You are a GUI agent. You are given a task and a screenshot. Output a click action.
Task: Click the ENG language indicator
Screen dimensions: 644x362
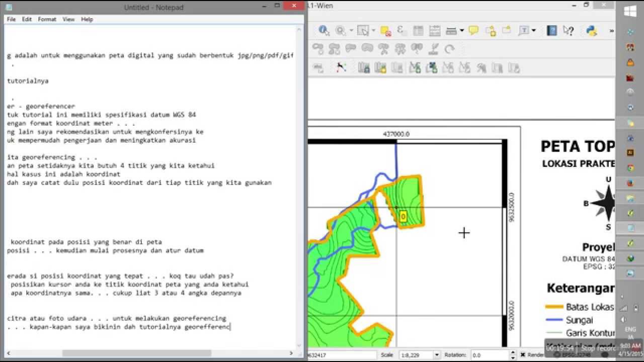point(630,329)
